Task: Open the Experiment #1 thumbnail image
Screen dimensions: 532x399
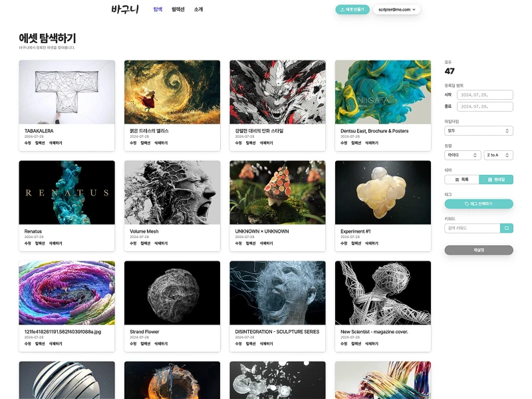Action: coord(383,192)
